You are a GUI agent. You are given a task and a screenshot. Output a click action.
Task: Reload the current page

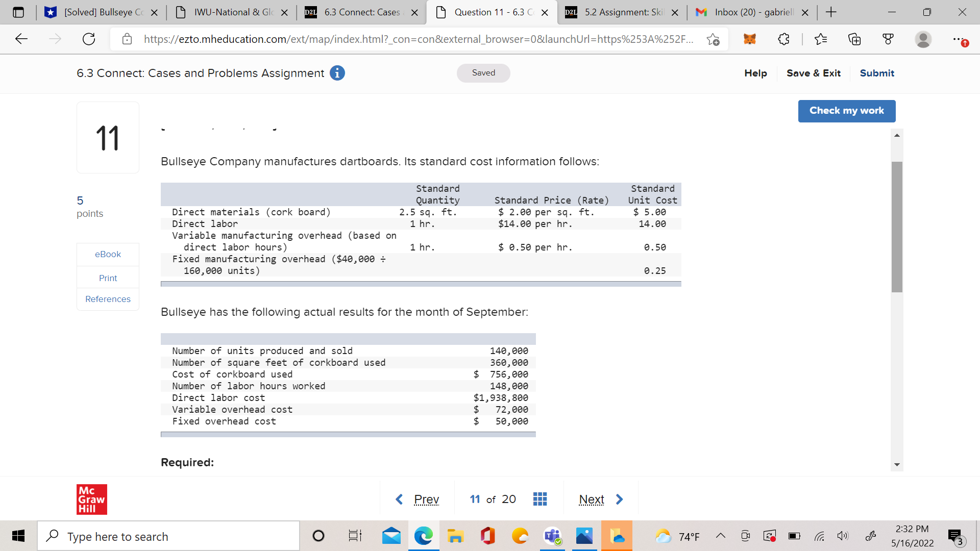[89, 39]
